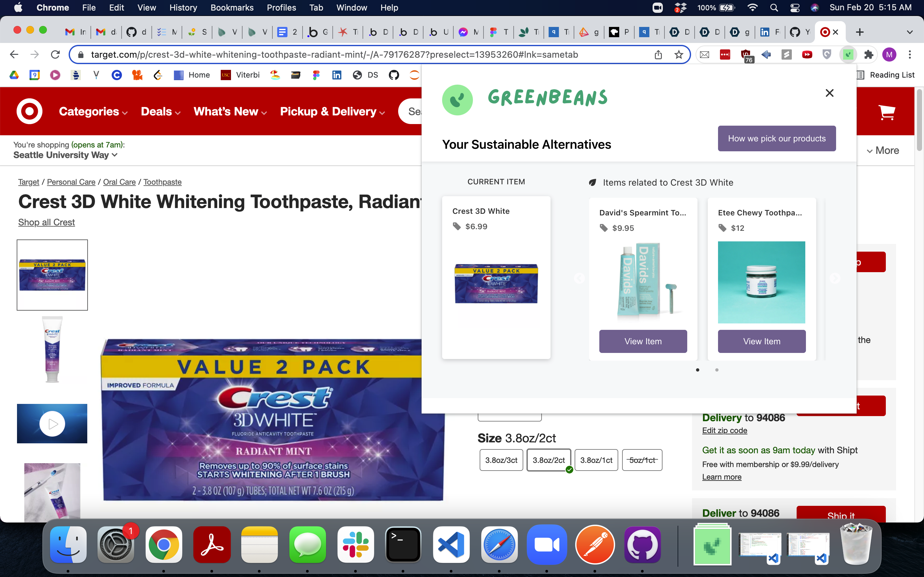Open the Bookmarks menu
This screenshot has height=577, width=924.
coord(232,8)
